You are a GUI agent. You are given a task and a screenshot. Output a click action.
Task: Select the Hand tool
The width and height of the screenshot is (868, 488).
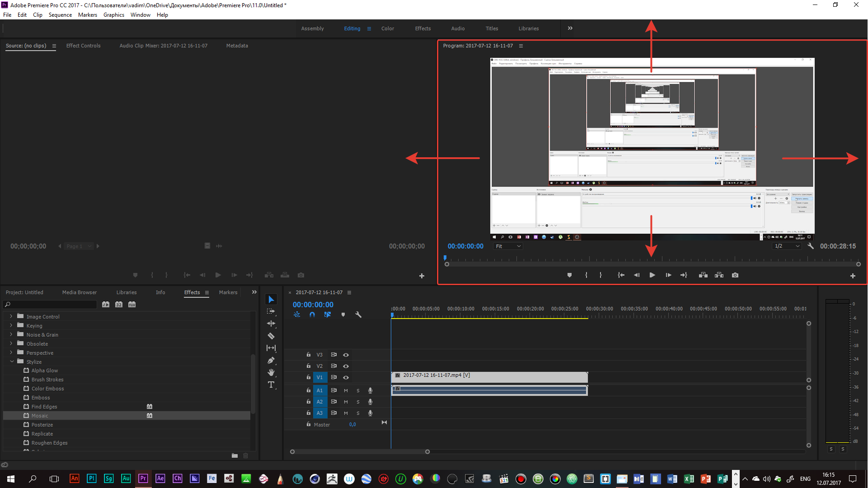point(271,372)
